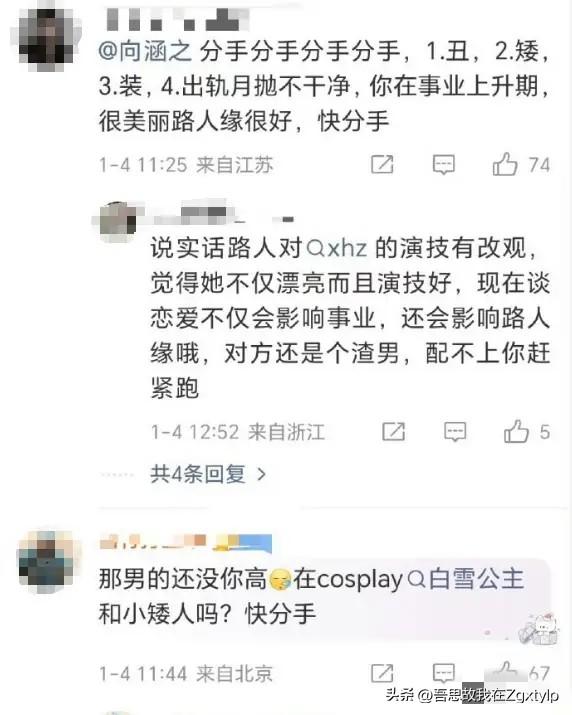Image resolution: width=572 pixels, height=715 pixels.
Task: Like the 北京 comment with 67 likes
Action: (505, 672)
